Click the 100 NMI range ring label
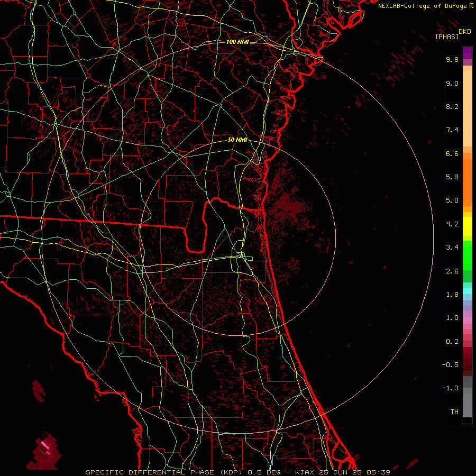Viewport: 476px width, 476px height. pyautogui.click(x=237, y=42)
